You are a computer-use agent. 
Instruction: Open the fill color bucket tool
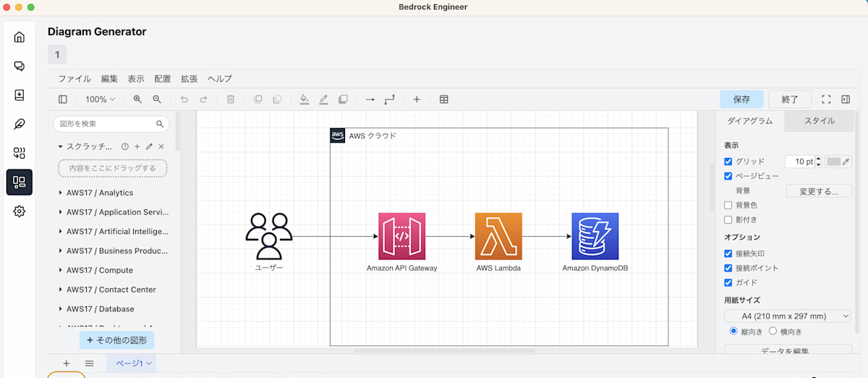pos(305,99)
